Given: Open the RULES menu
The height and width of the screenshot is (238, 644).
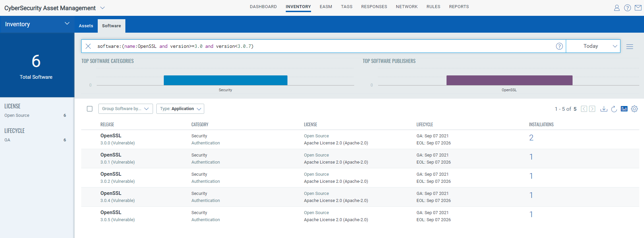Looking at the screenshot, I should coord(433,7).
